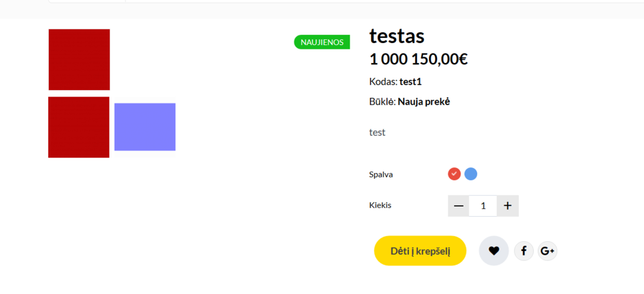Screen dimensions: 644x294
Task: Select the red Spalva color option
Action: coord(454,174)
